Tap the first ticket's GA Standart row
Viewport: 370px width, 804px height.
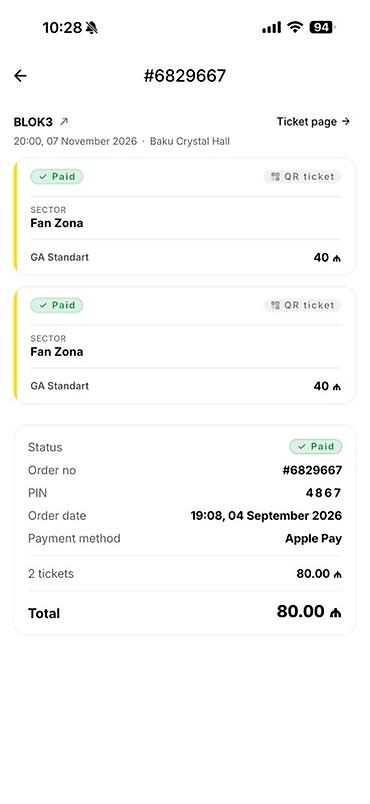tap(185, 257)
